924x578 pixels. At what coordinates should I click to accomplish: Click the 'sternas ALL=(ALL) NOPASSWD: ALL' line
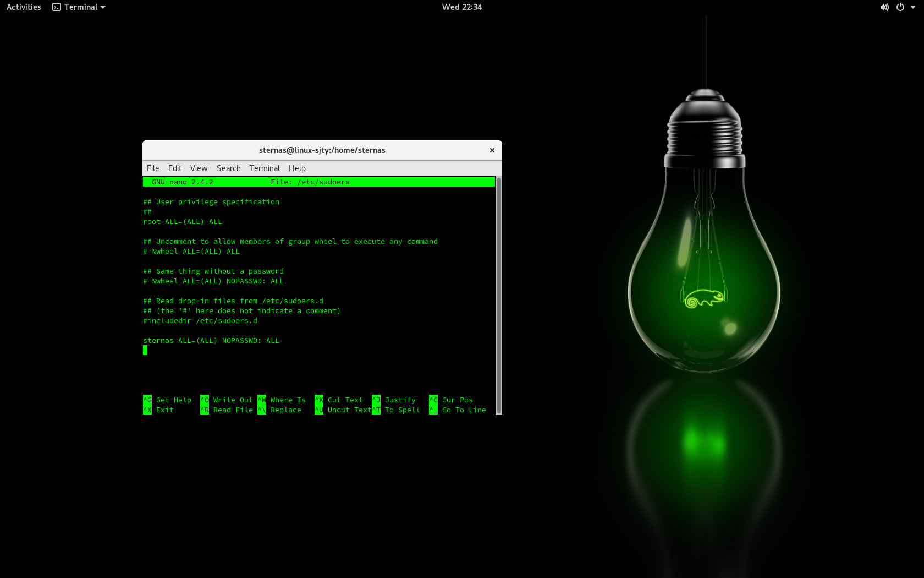point(211,341)
